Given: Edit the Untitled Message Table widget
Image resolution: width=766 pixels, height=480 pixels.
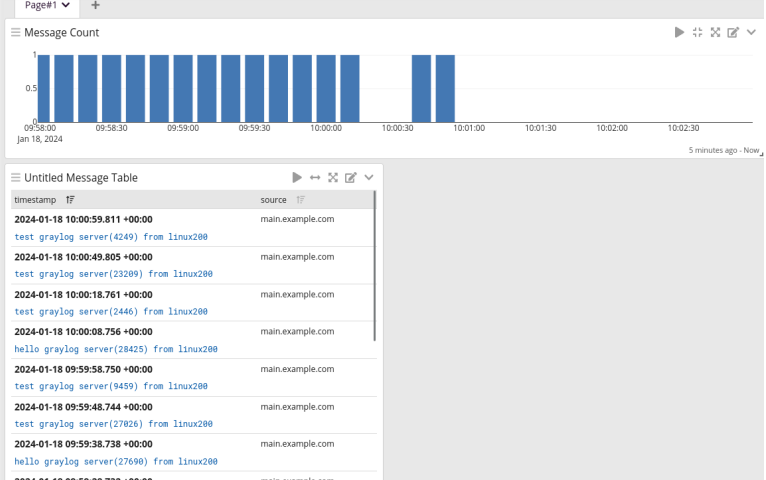Looking at the screenshot, I should (x=351, y=177).
